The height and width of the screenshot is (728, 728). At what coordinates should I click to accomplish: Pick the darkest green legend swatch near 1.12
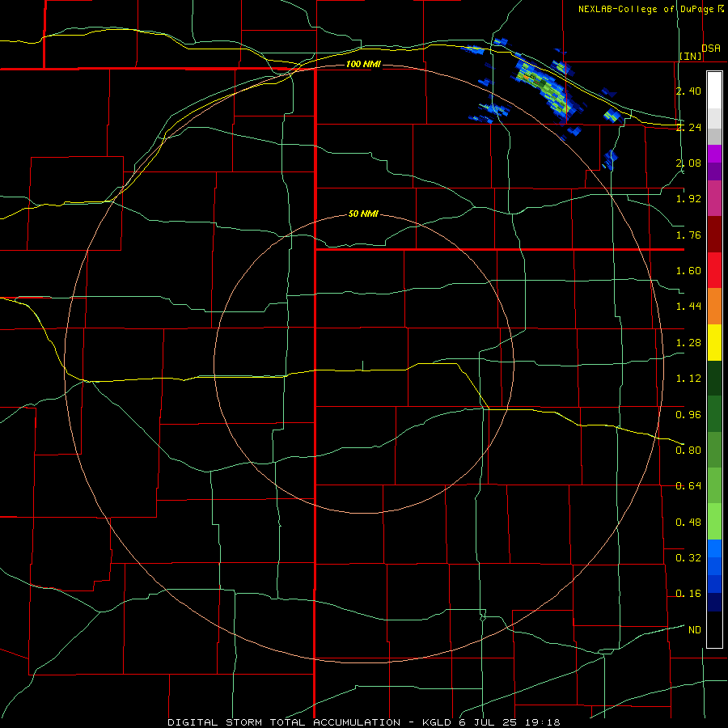pos(714,379)
